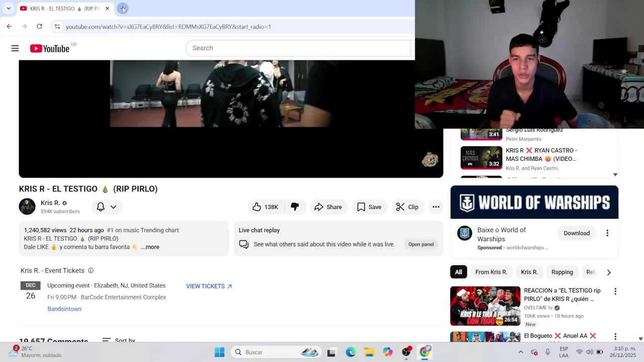This screenshot has width=644, height=362.
Task: Open Sort by comments dropdown
Action: coord(119,340)
